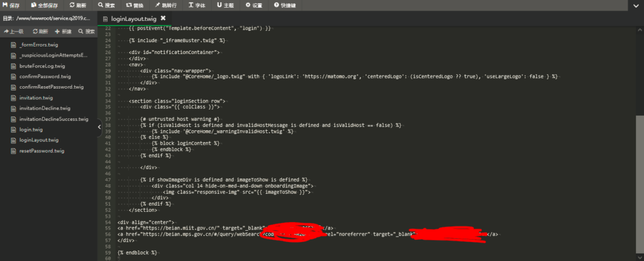Viewport: 644px width, 261px height.
Task: Search files using the sidebar 搜索 button
Action: tap(87, 31)
